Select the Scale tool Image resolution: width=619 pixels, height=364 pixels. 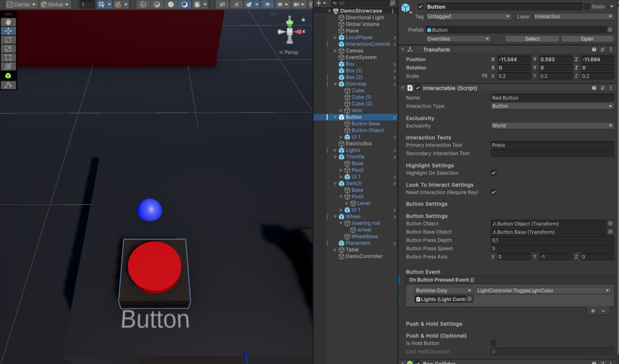pyautogui.click(x=8, y=48)
